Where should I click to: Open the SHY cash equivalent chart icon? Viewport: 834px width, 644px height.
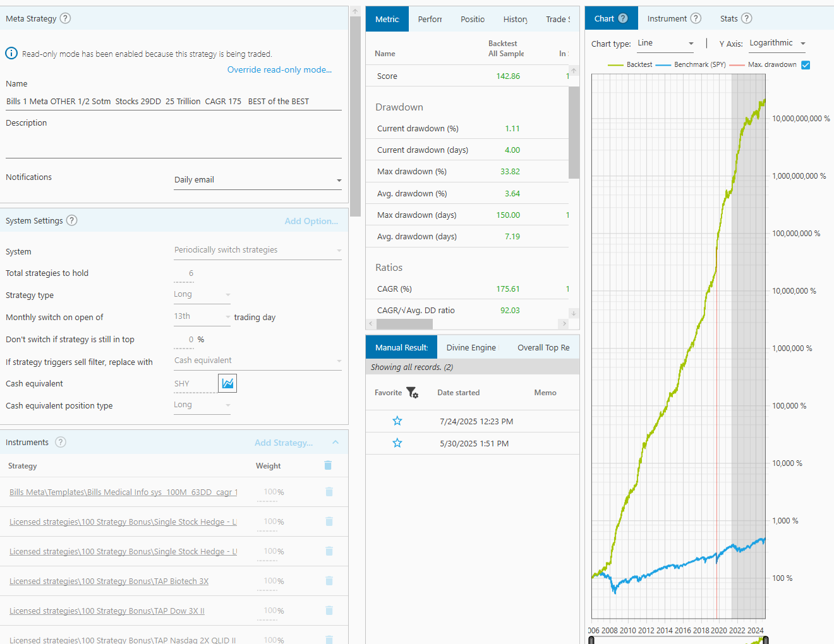click(x=227, y=383)
